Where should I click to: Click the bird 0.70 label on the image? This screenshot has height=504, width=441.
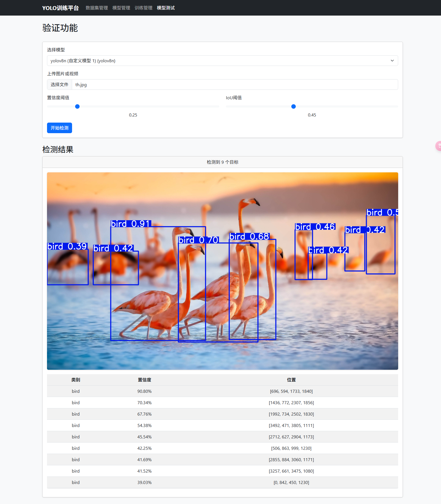tap(198, 240)
